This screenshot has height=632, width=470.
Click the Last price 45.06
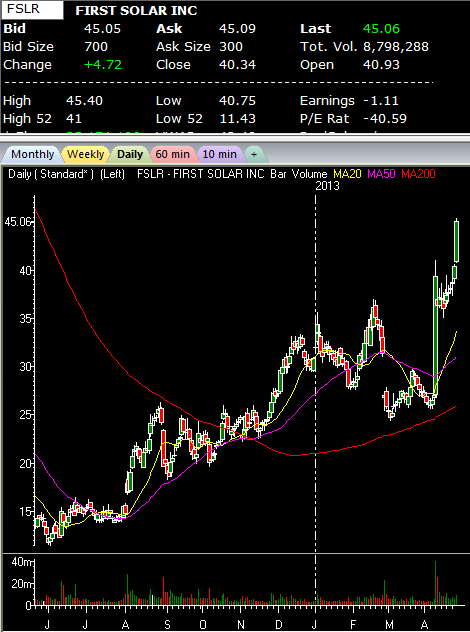381,29
